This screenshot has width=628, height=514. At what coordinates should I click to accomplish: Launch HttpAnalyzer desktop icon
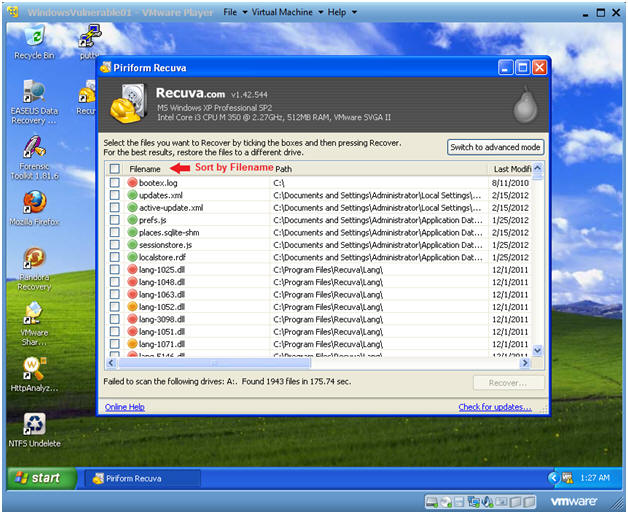[x=34, y=374]
